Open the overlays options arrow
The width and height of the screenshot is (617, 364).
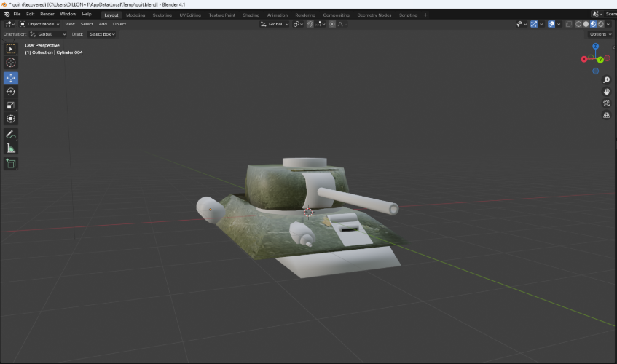coord(559,24)
